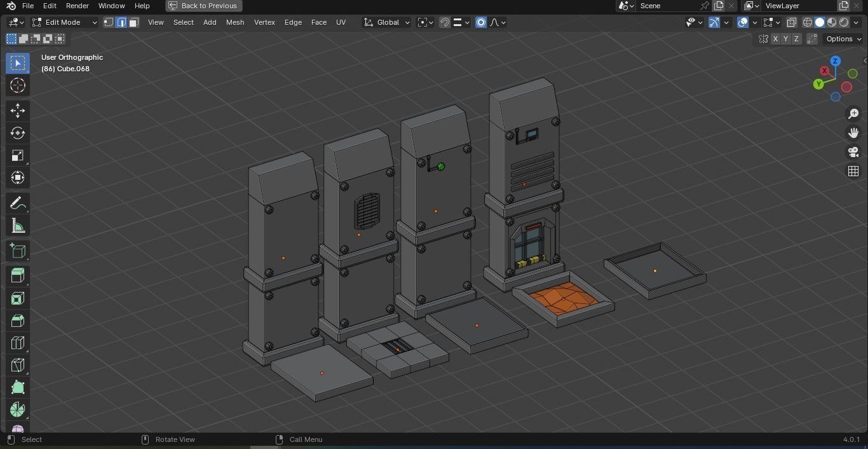Toggle snapping magnet

point(445,22)
